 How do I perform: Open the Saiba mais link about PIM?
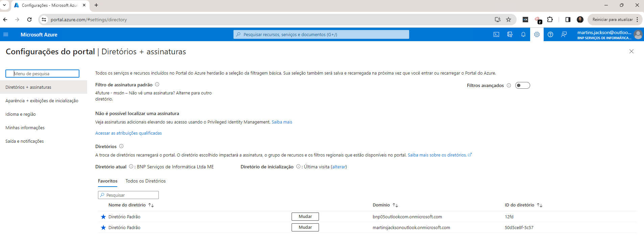(x=282, y=122)
